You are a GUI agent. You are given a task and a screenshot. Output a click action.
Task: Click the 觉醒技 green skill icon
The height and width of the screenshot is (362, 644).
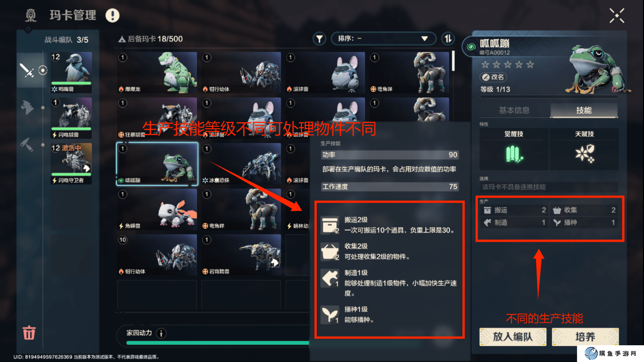[x=514, y=154]
